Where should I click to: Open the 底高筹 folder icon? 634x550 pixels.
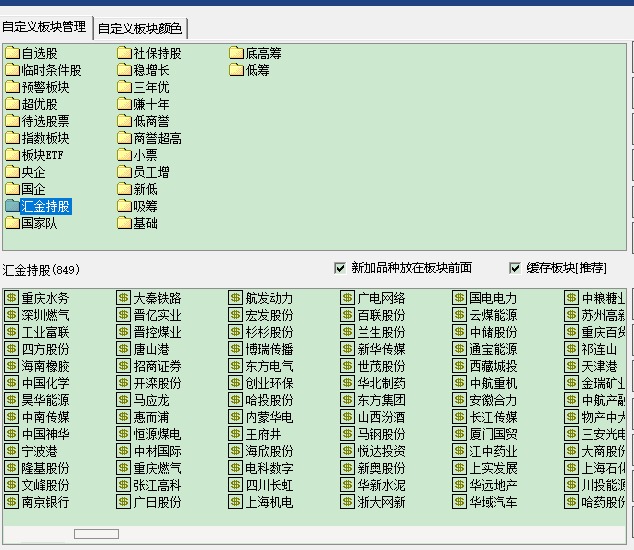click(x=237, y=53)
